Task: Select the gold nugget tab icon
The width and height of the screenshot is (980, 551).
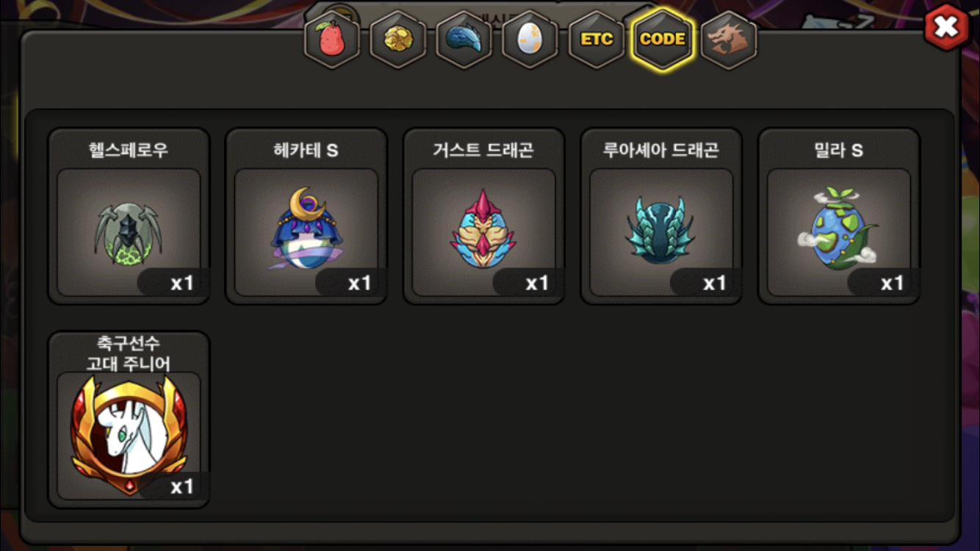Action: pyautogui.click(x=398, y=40)
